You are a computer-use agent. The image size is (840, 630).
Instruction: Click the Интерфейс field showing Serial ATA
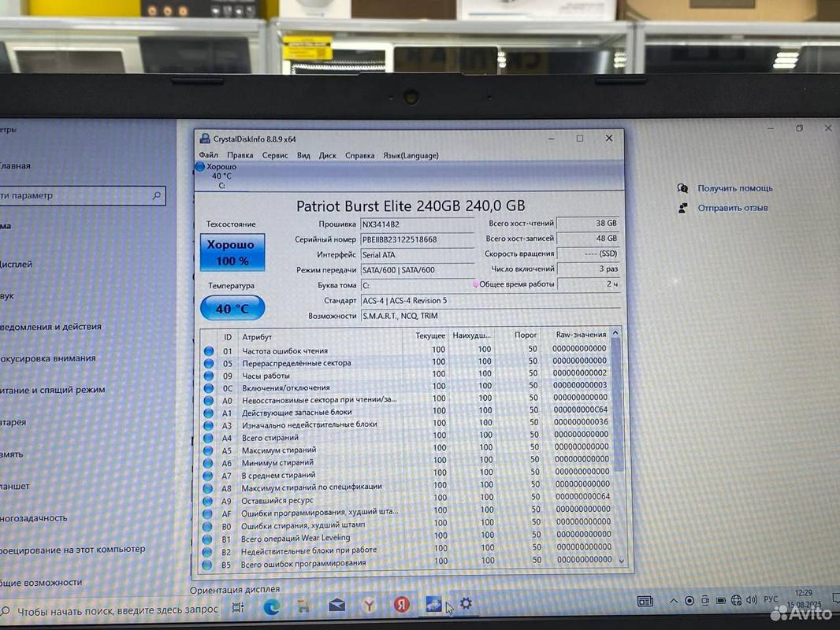point(417,255)
